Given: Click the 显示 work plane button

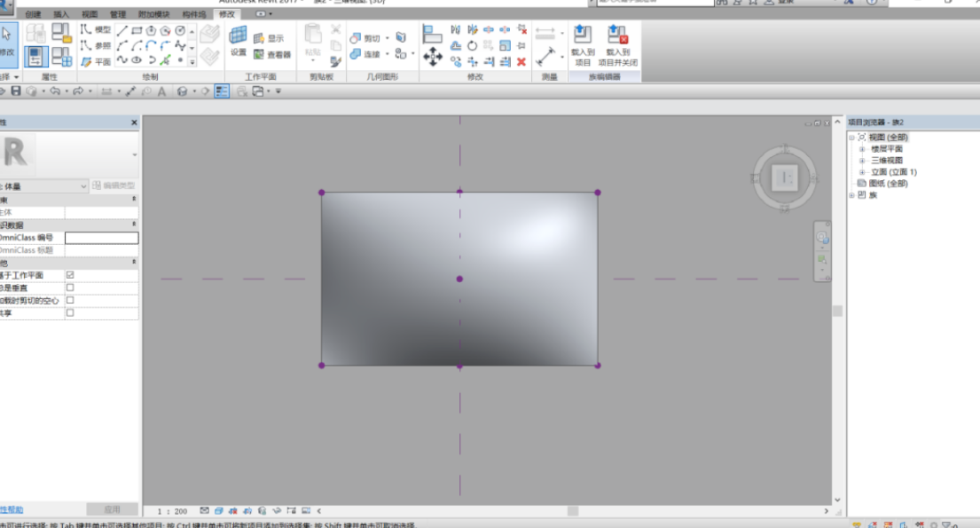Looking at the screenshot, I should (269, 38).
